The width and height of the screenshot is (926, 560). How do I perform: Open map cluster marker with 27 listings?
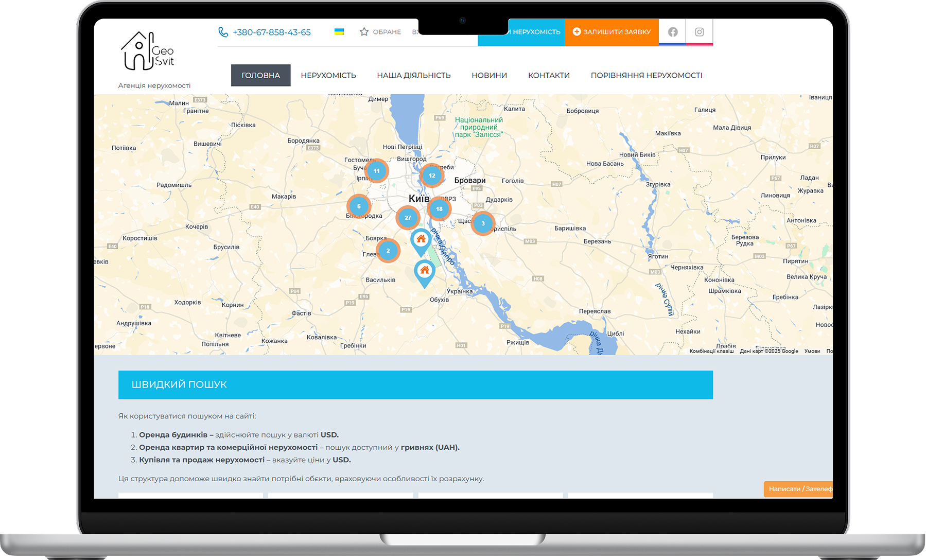click(x=408, y=218)
